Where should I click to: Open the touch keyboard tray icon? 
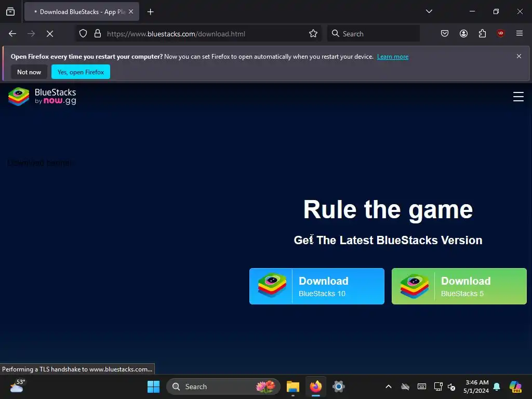(x=422, y=387)
